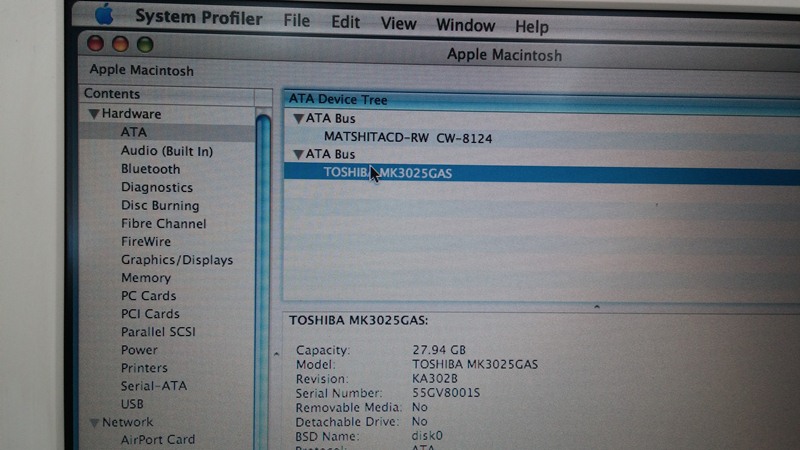Click the BSD Name value disk0
Viewport: 800px width, 450px height.
click(x=427, y=436)
